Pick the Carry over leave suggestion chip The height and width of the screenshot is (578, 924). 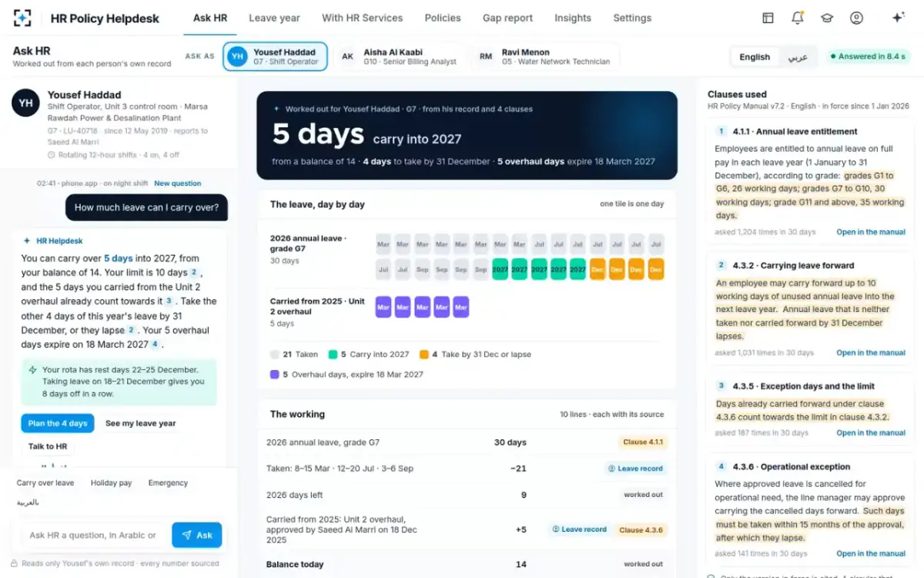tap(45, 483)
